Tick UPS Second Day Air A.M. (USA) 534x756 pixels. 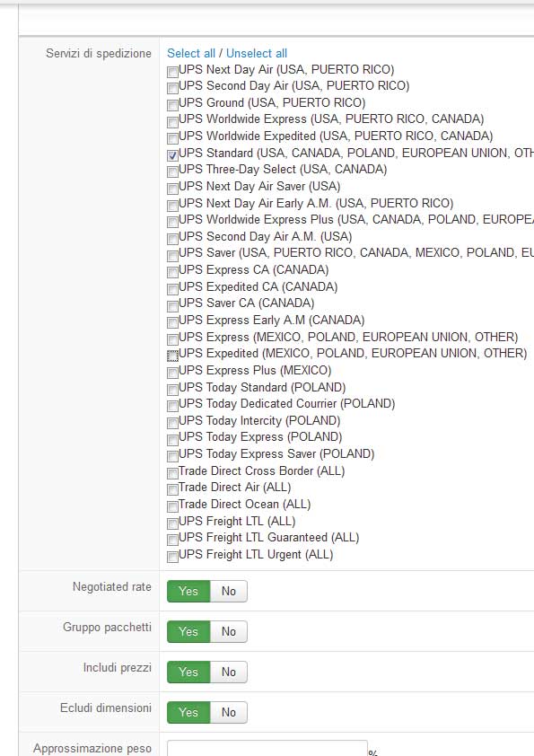(x=172, y=239)
